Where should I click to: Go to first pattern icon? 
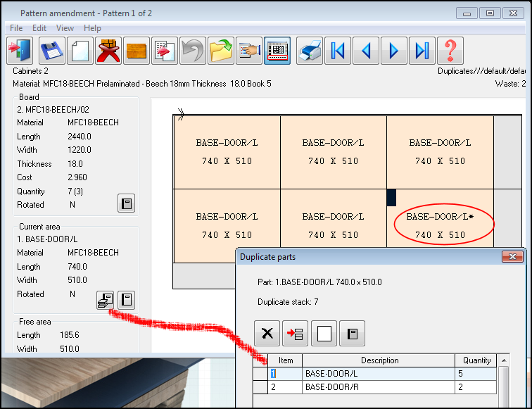point(338,51)
